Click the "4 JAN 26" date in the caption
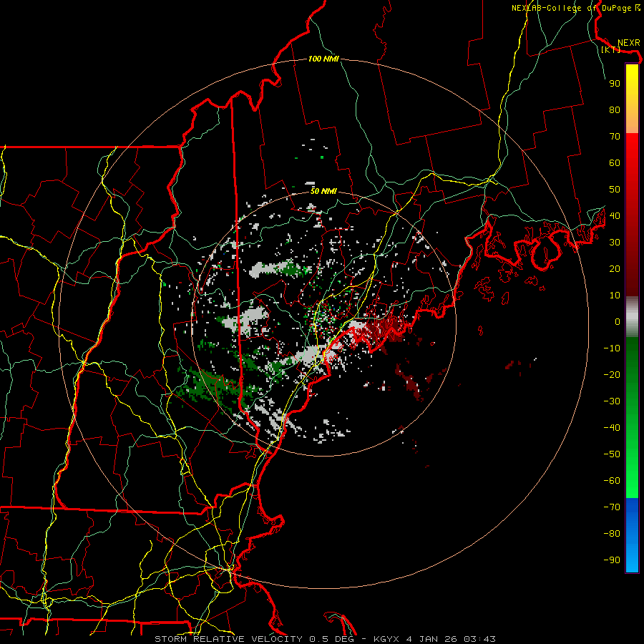This screenshot has width=644, height=644. pos(431,639)
